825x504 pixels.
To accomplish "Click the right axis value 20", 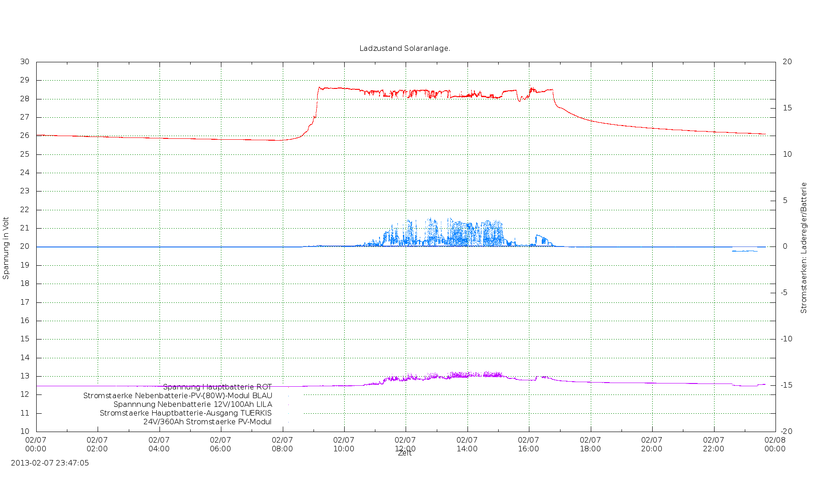I will tap(787, 62).
